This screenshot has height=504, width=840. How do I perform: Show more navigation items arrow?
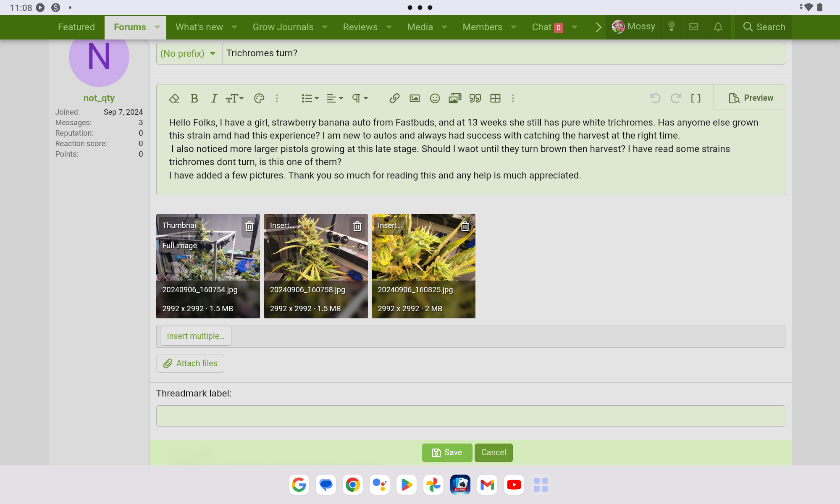coord(598,27)
